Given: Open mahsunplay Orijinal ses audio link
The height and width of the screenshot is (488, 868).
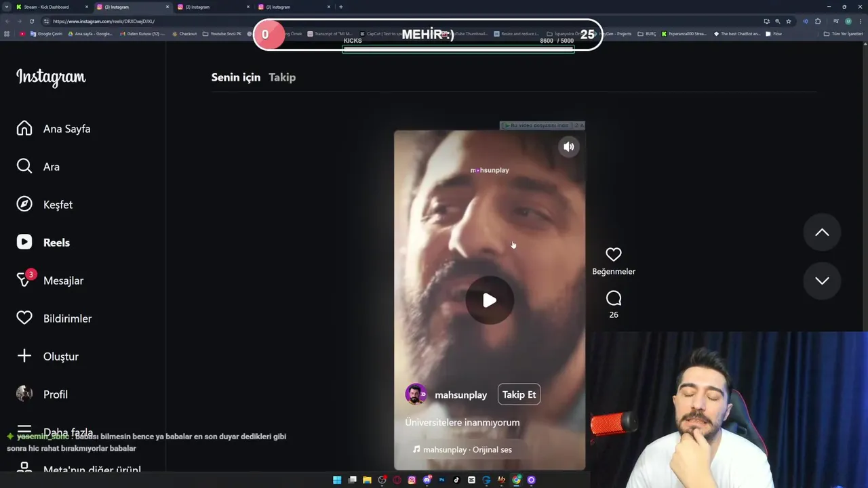Looking at the screenshot, I should [x=462, y=449].
